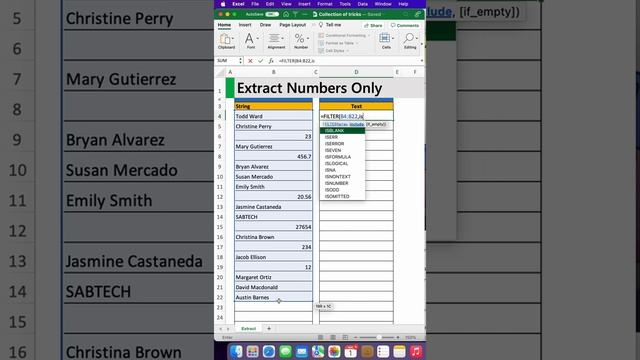Select ISNUMBER from autocomplete list
Image resolution: width=640 pixels, height=360 pixels.
[x=342, y=183]
